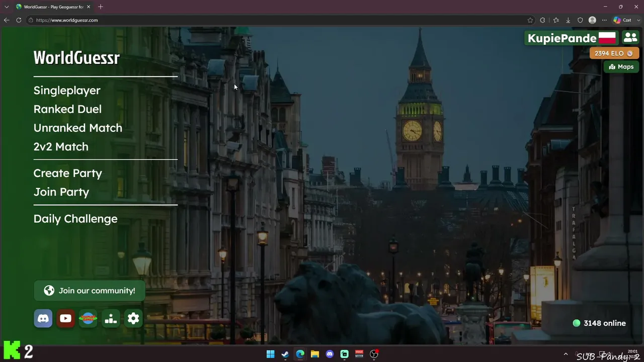The width and height of the screenshot is (644, 362).
Task: Choose Join Party
Action: 61,192
